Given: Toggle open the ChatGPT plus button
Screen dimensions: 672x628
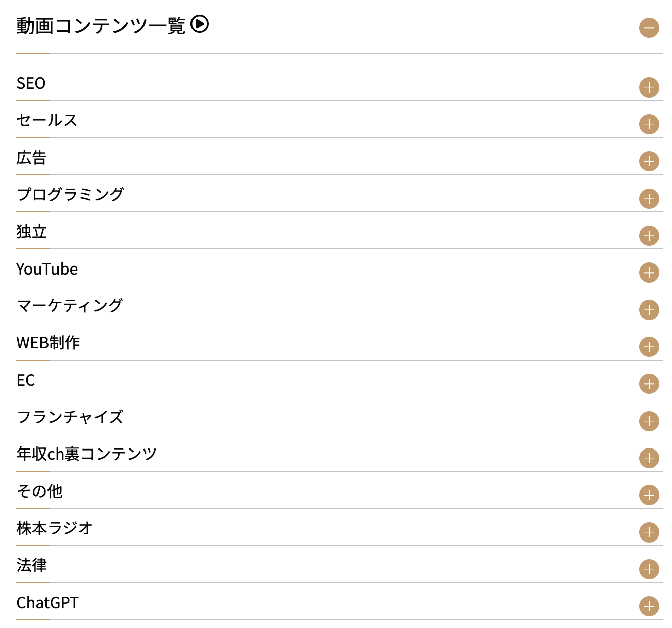Looking at the screenshot, I should 649,606.
